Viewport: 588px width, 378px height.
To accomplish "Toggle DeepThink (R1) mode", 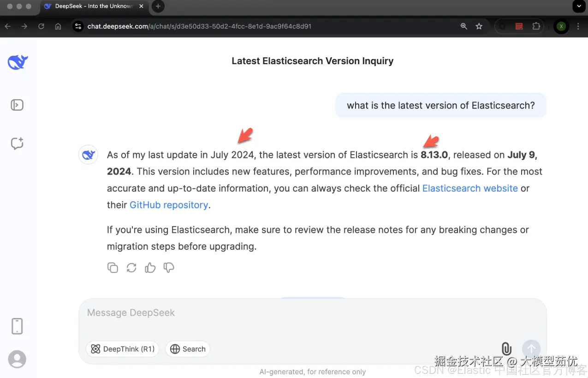I will (x=123, y=349).
